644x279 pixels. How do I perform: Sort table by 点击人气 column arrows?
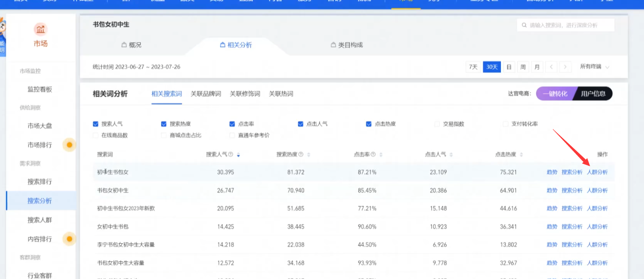click(451, 155)
